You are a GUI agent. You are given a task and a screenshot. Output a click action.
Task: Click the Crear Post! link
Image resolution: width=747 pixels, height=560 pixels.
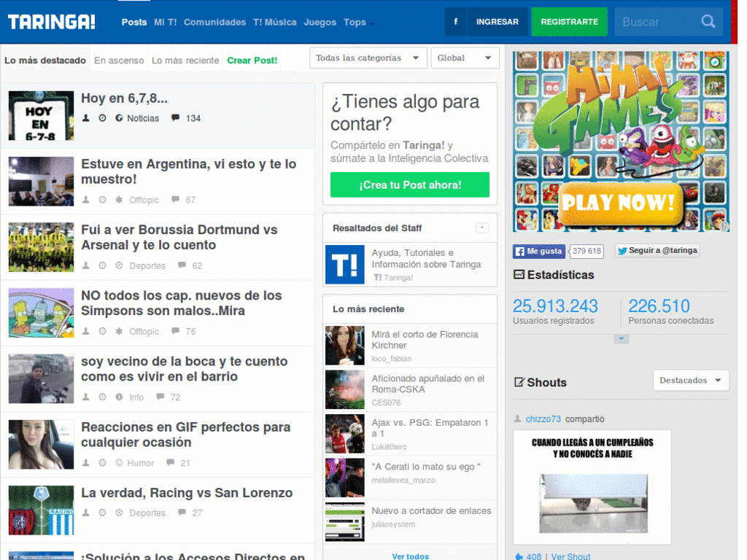pyautogui.click(x=252, y=60)
